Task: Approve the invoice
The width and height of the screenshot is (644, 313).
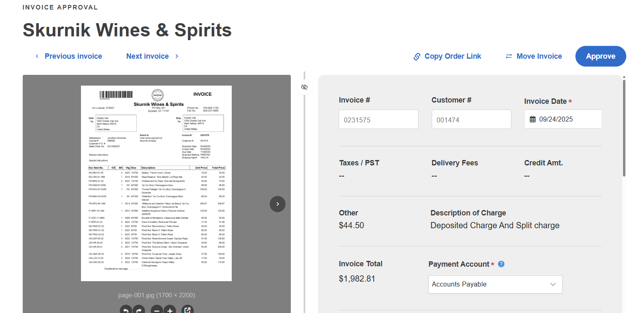Action: tap(601, 56)
